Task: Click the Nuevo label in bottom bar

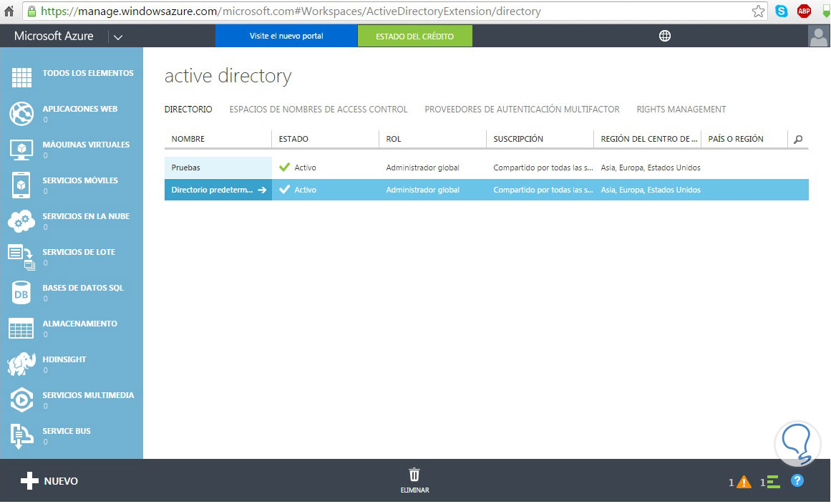Action: (61, 481)
